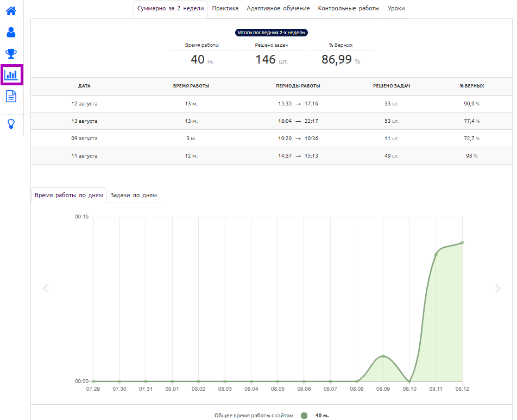Click the '% ВЕРНЫХ' column header
The height and width of the screenshot is (420, 517).
[x=472, y=86]
